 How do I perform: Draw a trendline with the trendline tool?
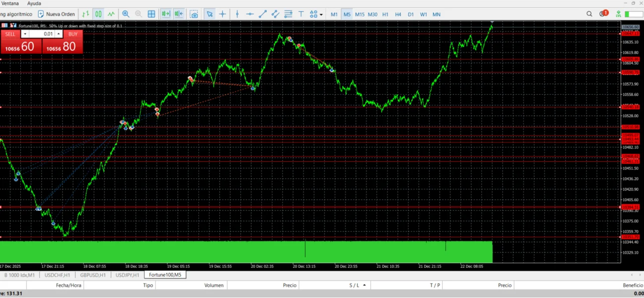(262, 14)
